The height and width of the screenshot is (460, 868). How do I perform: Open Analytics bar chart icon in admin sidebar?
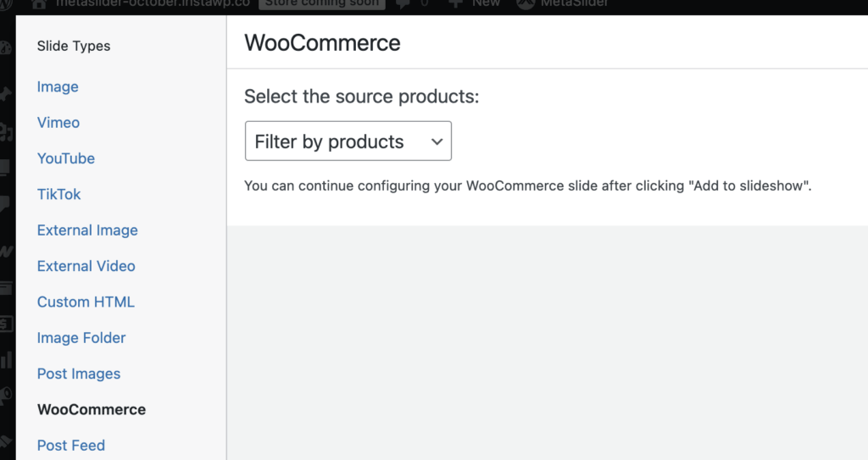pyautogui.click(x=6, y=360)
